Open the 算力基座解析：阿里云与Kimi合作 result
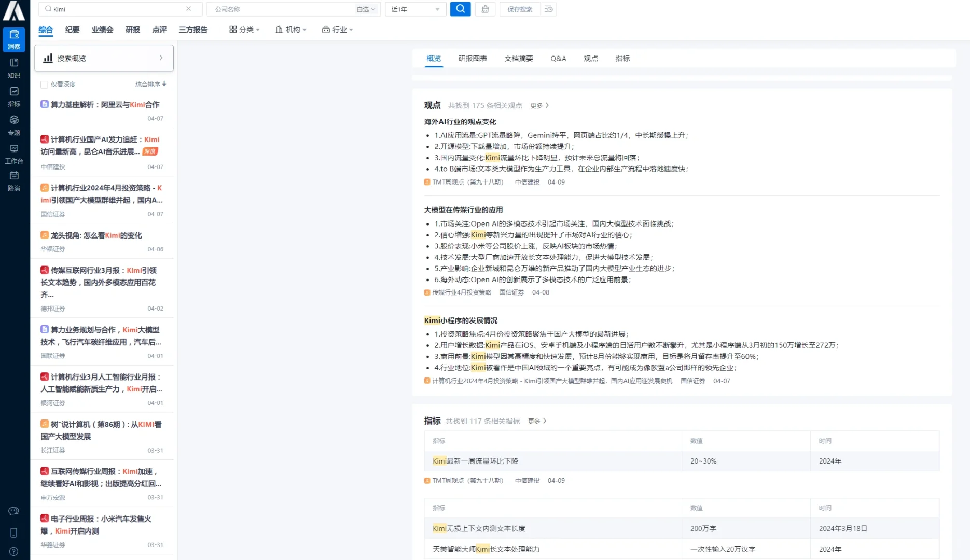The image size is (970, 560). pyautogui.click(x=105, y=104)
